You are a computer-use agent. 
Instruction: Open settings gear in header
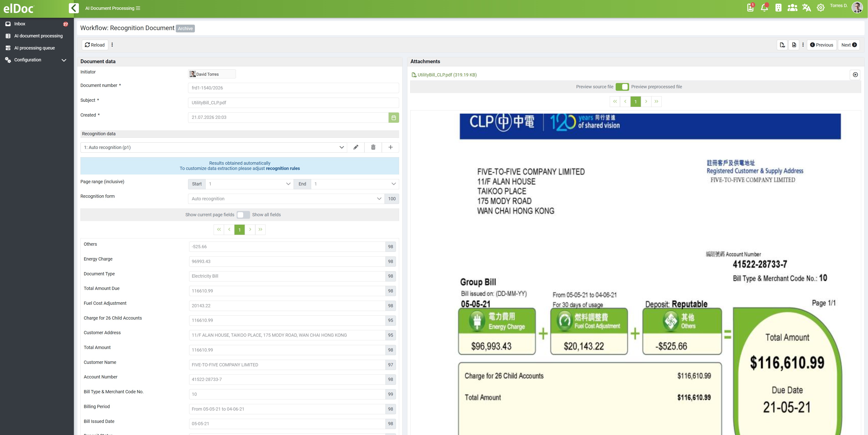pos(821,8)
